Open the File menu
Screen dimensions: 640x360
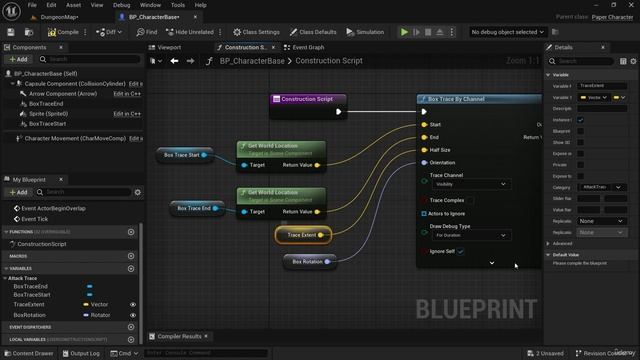pyautogui.click(x=32, y=5)
